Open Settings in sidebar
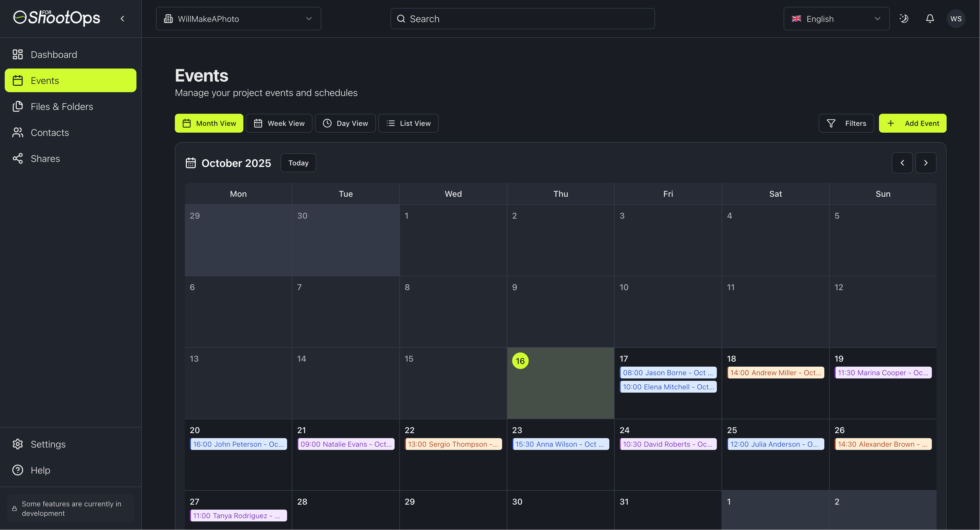The width and height of the screenshot is (980, 530). point(48,444)
